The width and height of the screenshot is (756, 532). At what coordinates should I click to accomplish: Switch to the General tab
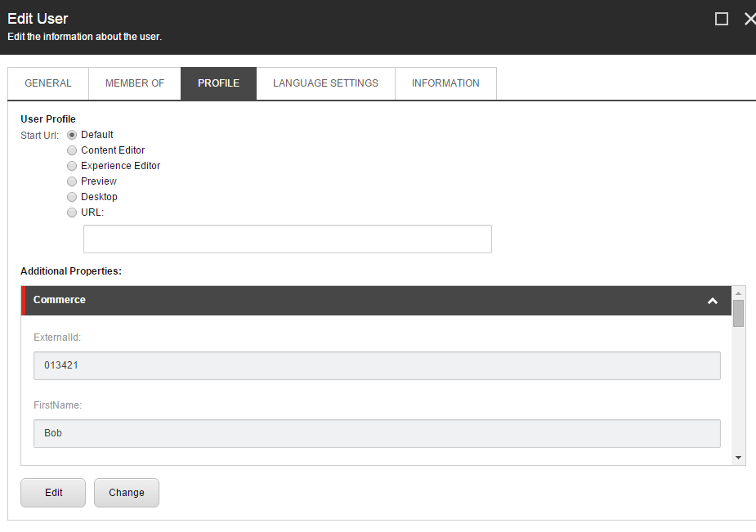pyautogui.click(x=48, y=83)
